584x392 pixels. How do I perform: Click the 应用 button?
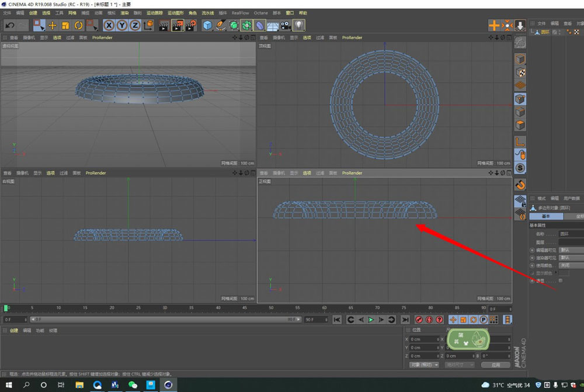[495, 365]
